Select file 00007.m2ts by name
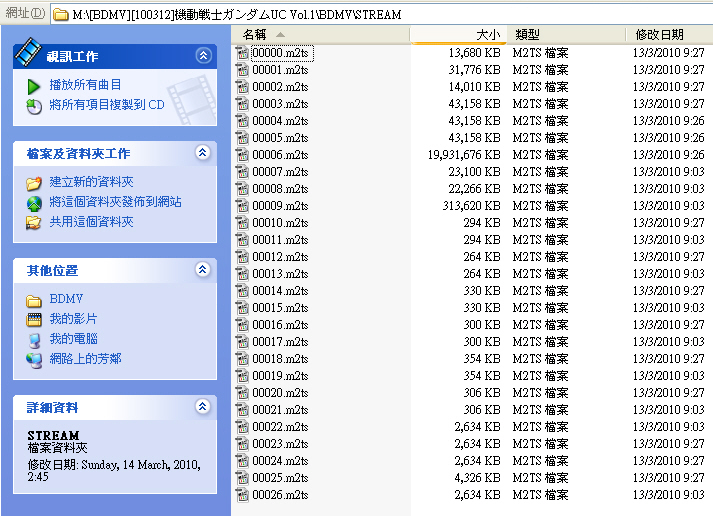Screen dimensions: 713x516 tap(280, 172)
